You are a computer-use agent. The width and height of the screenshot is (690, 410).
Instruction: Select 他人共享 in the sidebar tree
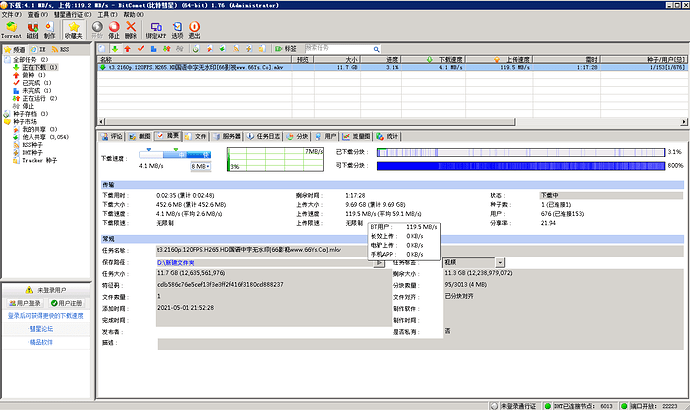point(45,137)
